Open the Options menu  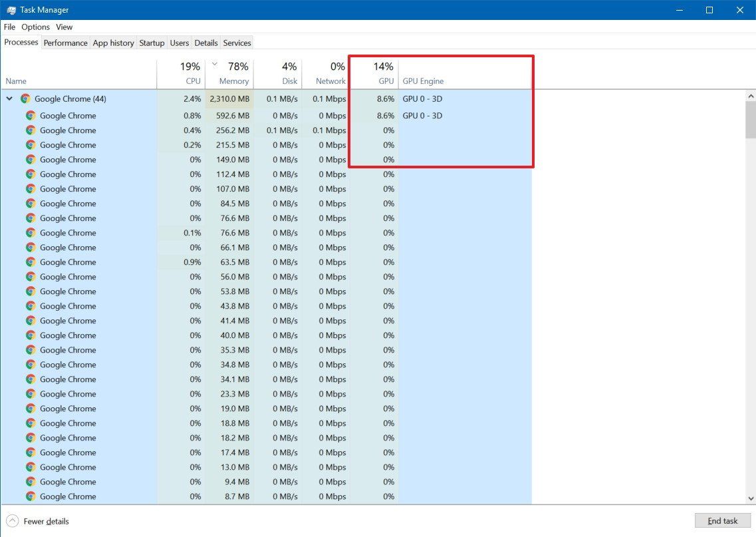coord(35,27)
